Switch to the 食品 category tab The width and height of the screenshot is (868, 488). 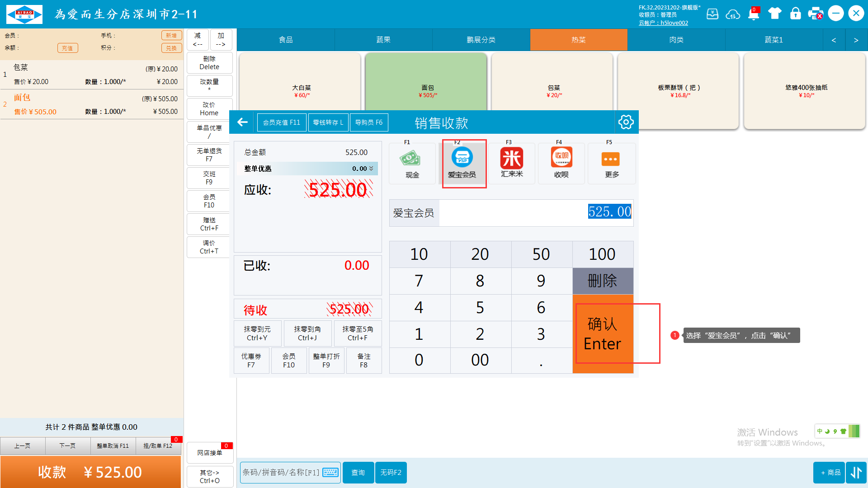[286, 40]
